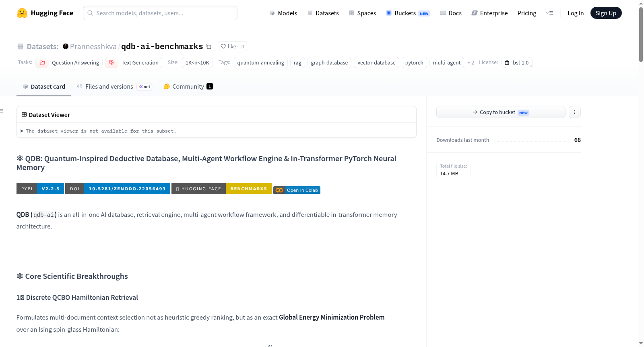Select the 1K<n<10K size tag

[197, 62]
